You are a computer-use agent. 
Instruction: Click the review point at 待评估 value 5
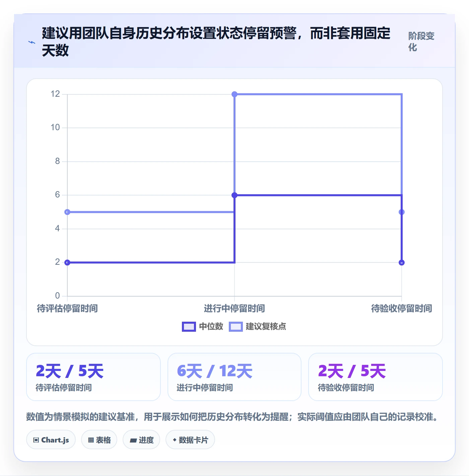click(67, 212)
